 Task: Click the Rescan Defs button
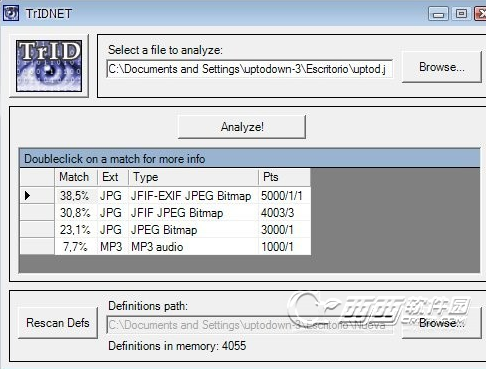[58, 323]
